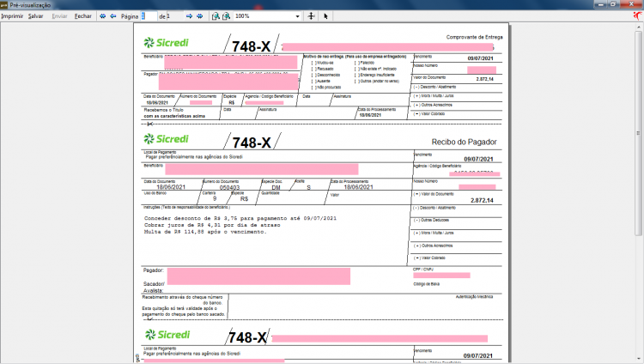The width and height of the screenshot is (644, 364).
Task: Click the 'Desconhecido' checkbox bracket
Action: [x=313, y=76]
